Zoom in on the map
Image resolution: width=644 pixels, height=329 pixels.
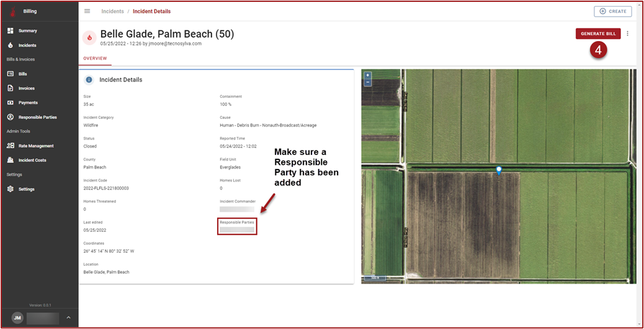(x=368, y=75)
